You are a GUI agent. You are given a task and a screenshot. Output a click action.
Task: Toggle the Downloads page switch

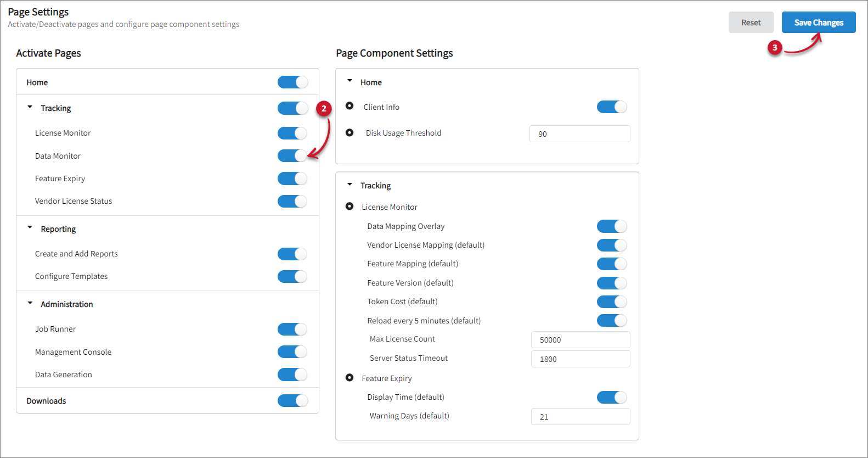292,401
